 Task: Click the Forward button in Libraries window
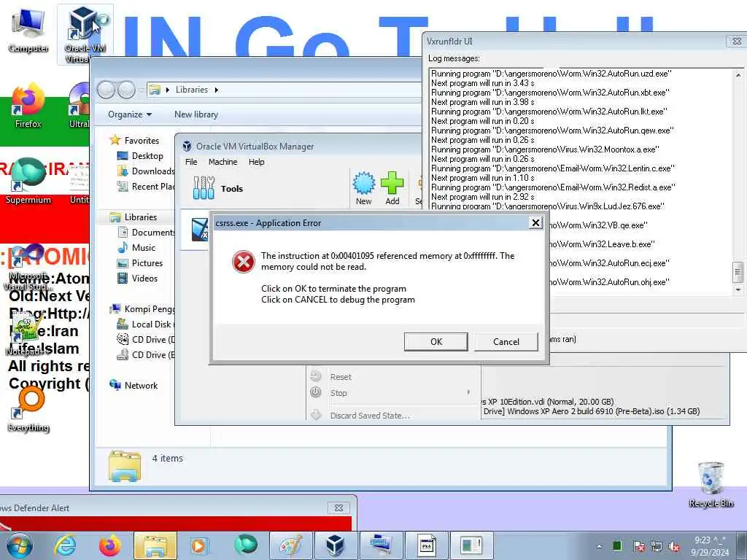click(126, 90)
